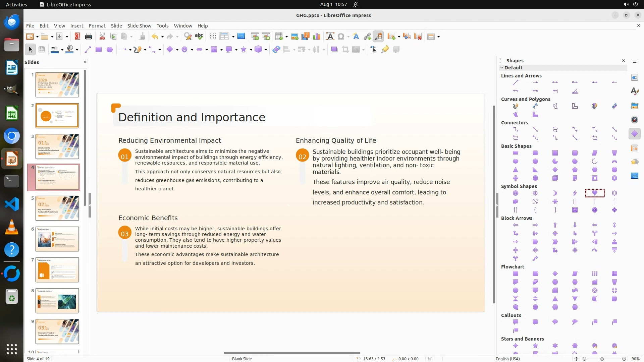Toggle shadow for selected object
Viewport: 644px width, 362px height.
coord(334,50)
